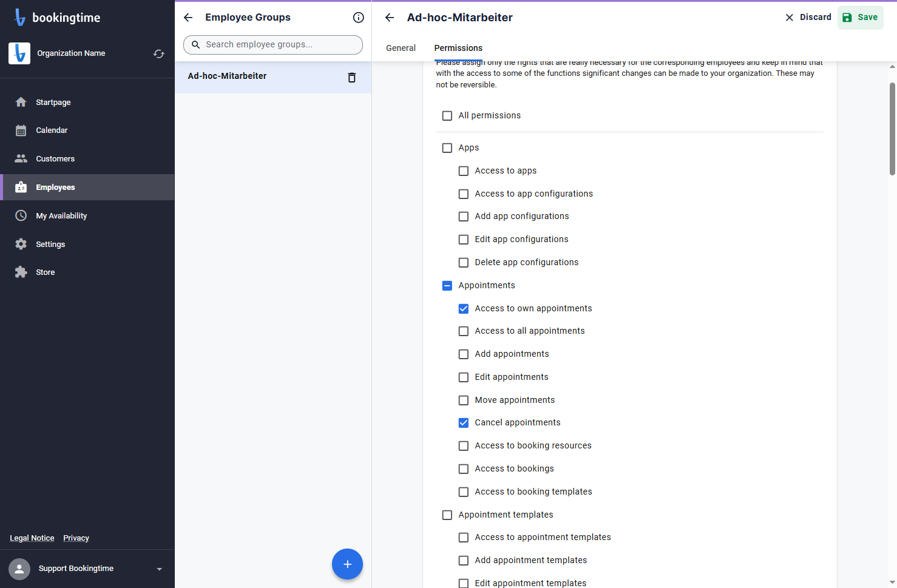Viewport: 897px width, 588px height.
Task: Toggle Appointment templates group checkbox
Action: click(x=447, y=515)
